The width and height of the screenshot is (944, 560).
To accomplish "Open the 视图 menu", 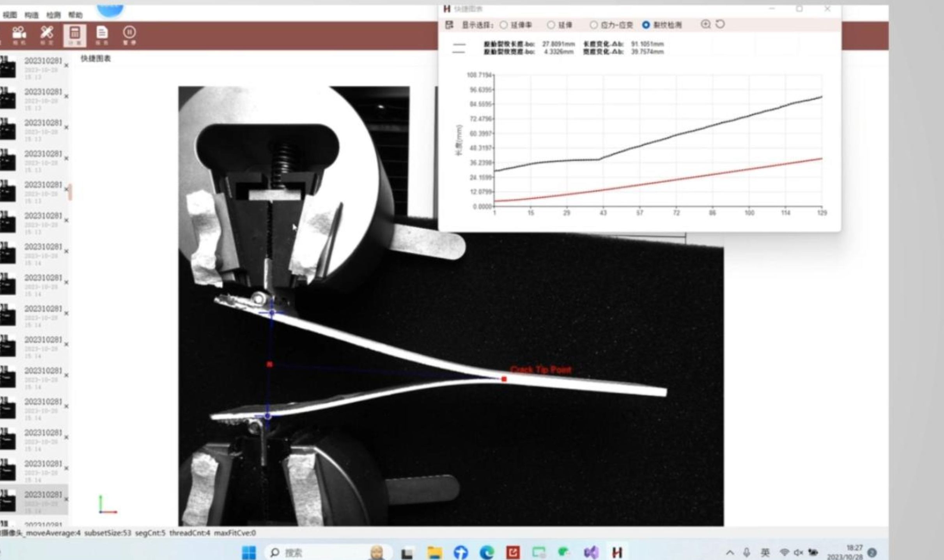I will [x=10, y=15].
